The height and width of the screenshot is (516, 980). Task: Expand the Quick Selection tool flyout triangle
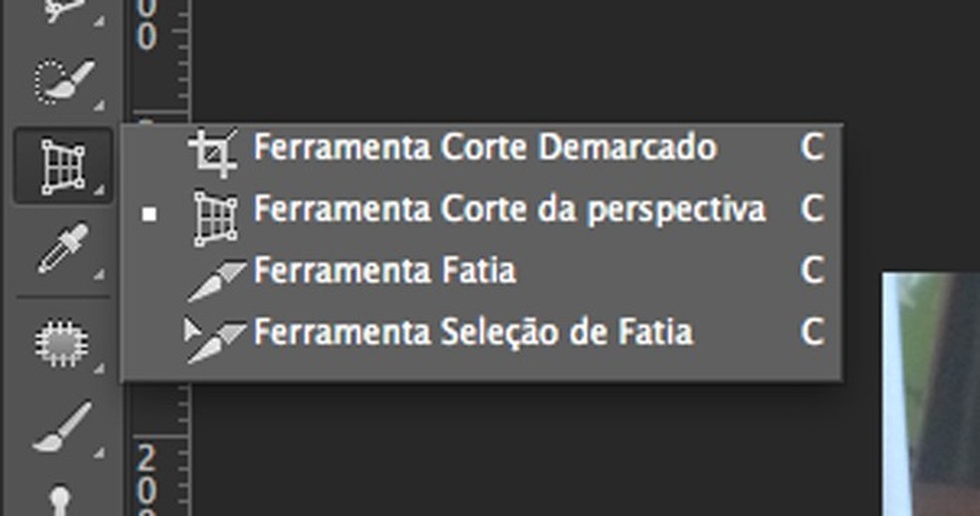100,104
